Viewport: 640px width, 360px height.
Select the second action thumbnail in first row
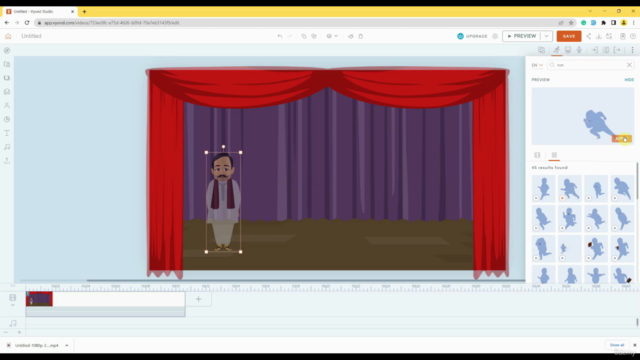click(x=570, y=189)
